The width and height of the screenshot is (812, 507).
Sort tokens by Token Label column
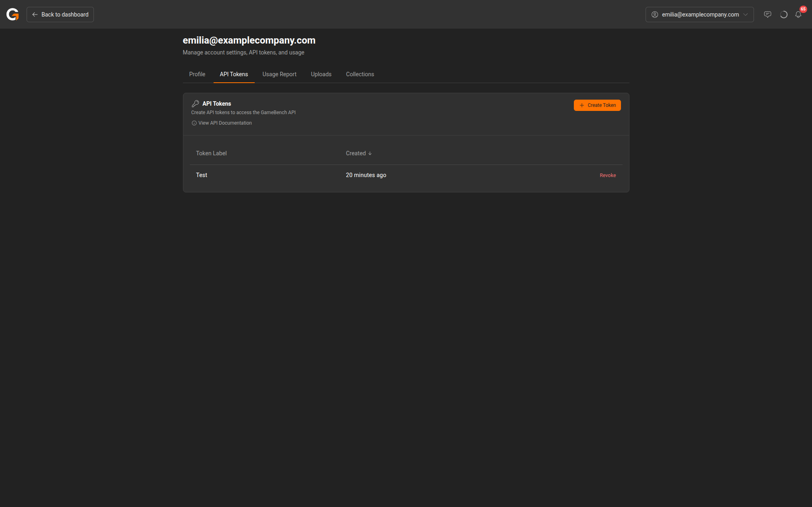click(211, 153)
